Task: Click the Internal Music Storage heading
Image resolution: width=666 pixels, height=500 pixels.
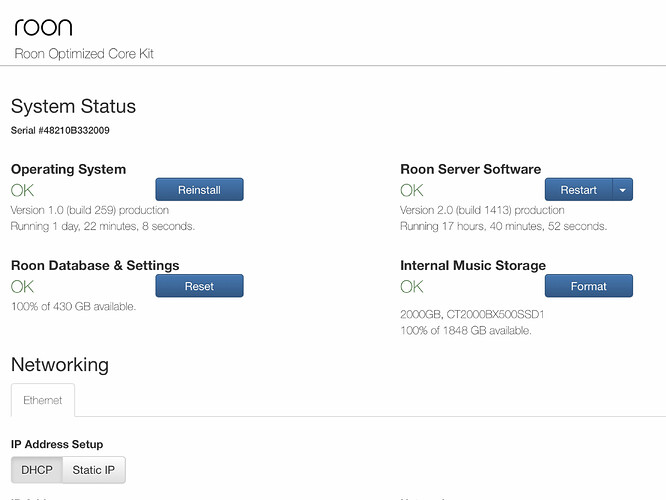Action: coord(473,266)
